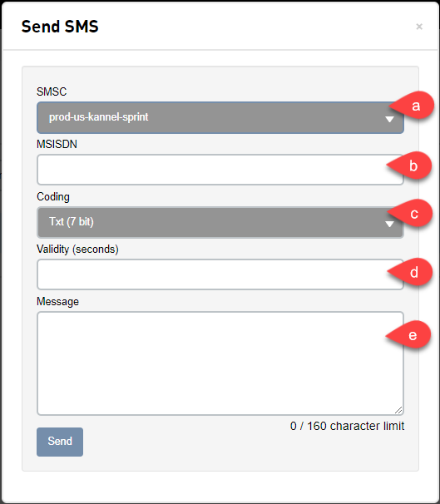
Task: Click inside the Message text area
Action: point(220,363)
